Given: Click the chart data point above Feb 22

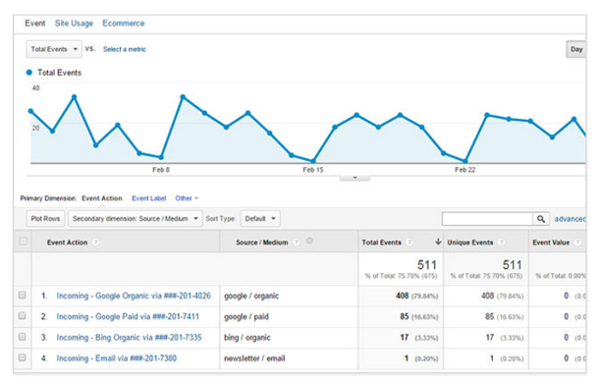Looking at the screenshot, I should pos(465,161).
